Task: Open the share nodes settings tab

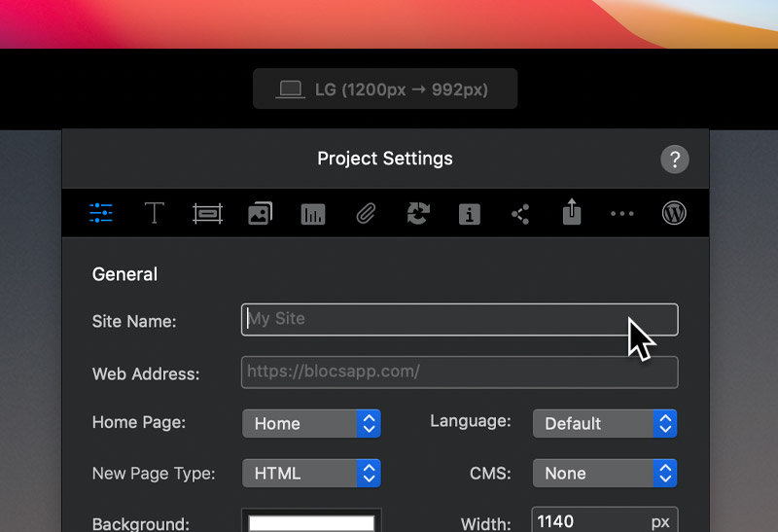Action: point(520,214)
